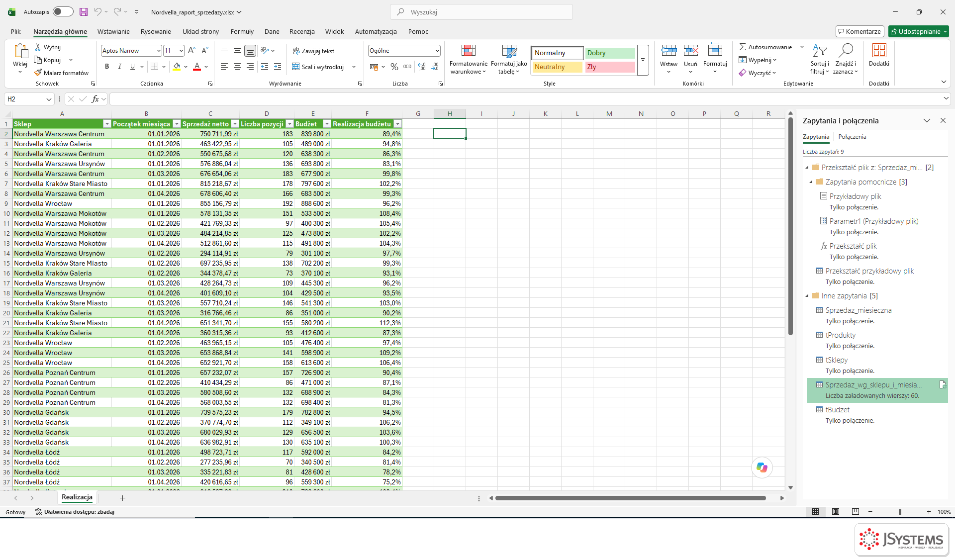Image resolution: width=955 pixels, height=560 pixels.
Task: Click the Save icon in title bar
Action: pyautogui.click(x=84, y=12)
